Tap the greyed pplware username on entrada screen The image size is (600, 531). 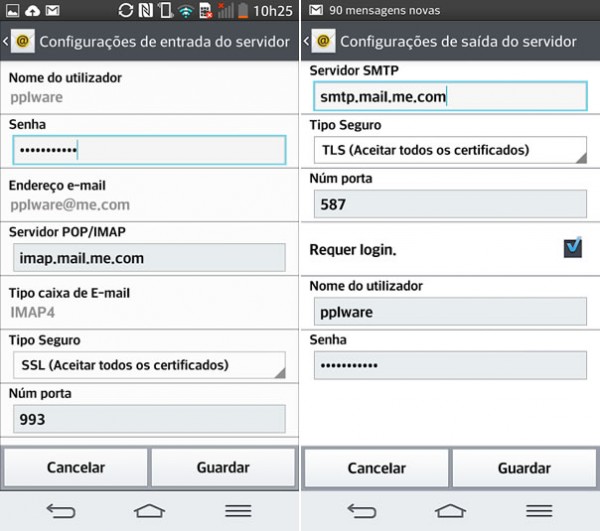pos(36,97)
